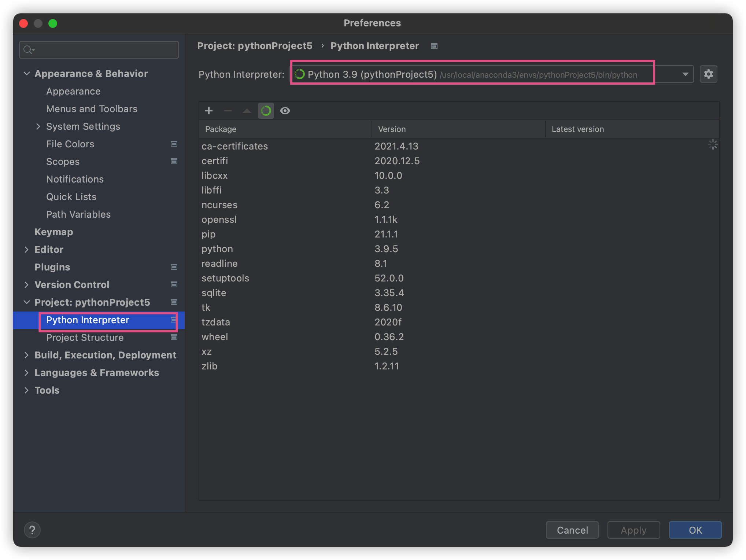Open the Project Structure settings page

pos(85,338)
